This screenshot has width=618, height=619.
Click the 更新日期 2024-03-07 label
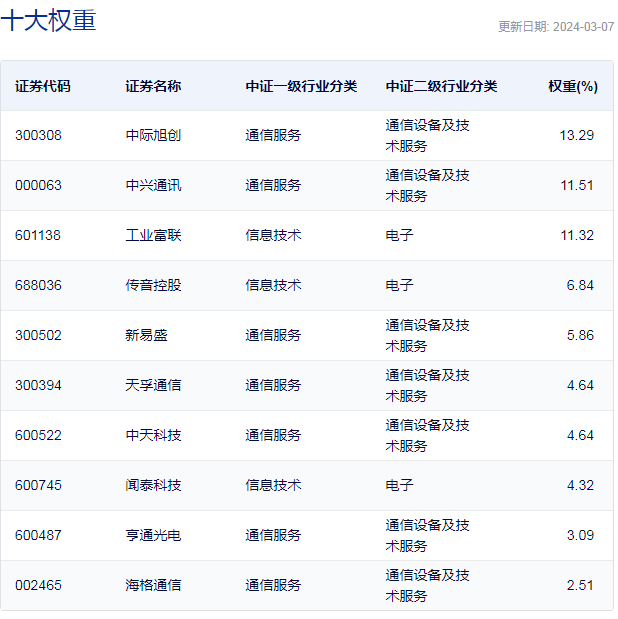pyautogui.click(x=556, y=27)
